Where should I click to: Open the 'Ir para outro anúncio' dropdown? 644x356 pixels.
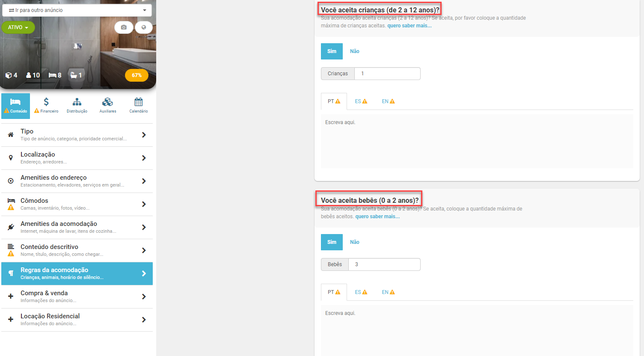(77, 10)
